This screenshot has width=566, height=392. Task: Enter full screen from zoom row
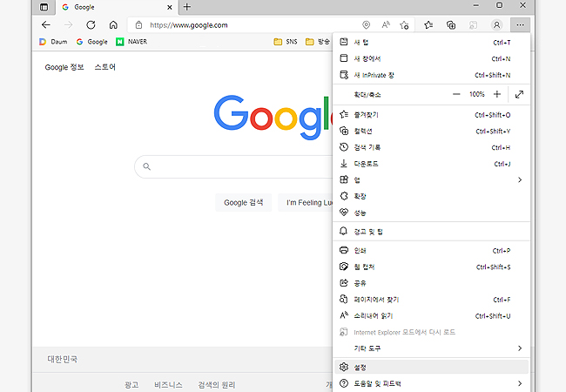[x=519, y=95]
